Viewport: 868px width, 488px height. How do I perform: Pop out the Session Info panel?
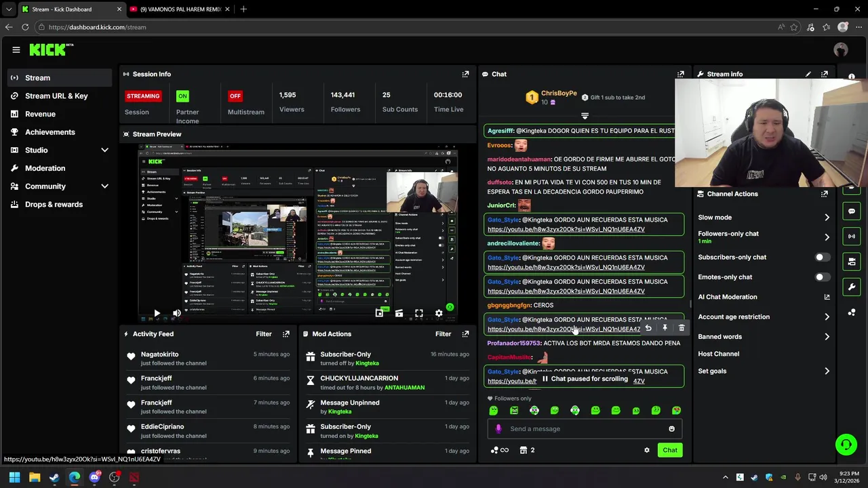coord(465,74)
